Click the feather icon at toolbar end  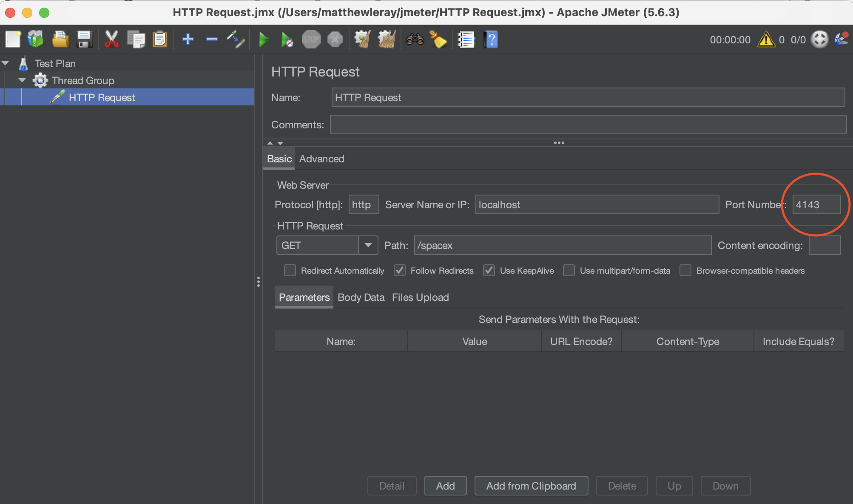[x=842, y=39]
